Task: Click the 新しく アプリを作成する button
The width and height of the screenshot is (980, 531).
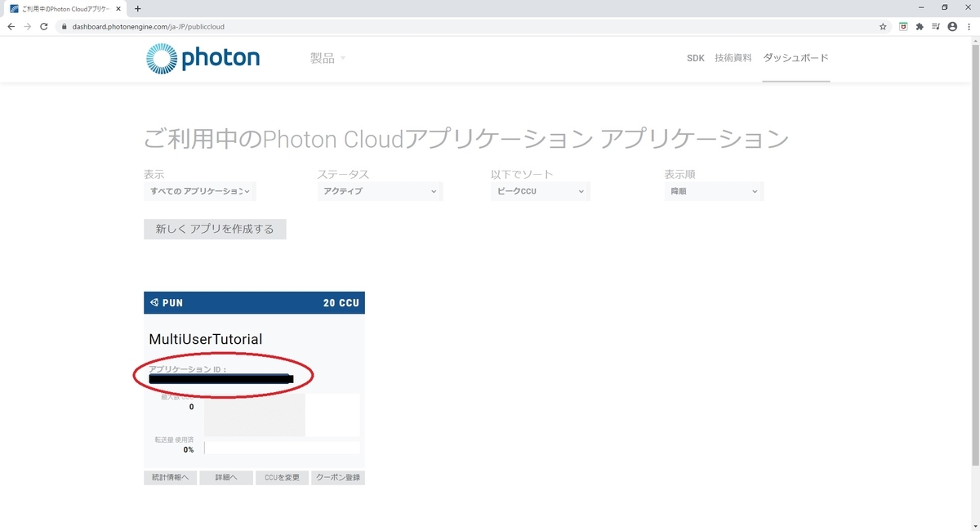Action: click(x=215, y=229)
